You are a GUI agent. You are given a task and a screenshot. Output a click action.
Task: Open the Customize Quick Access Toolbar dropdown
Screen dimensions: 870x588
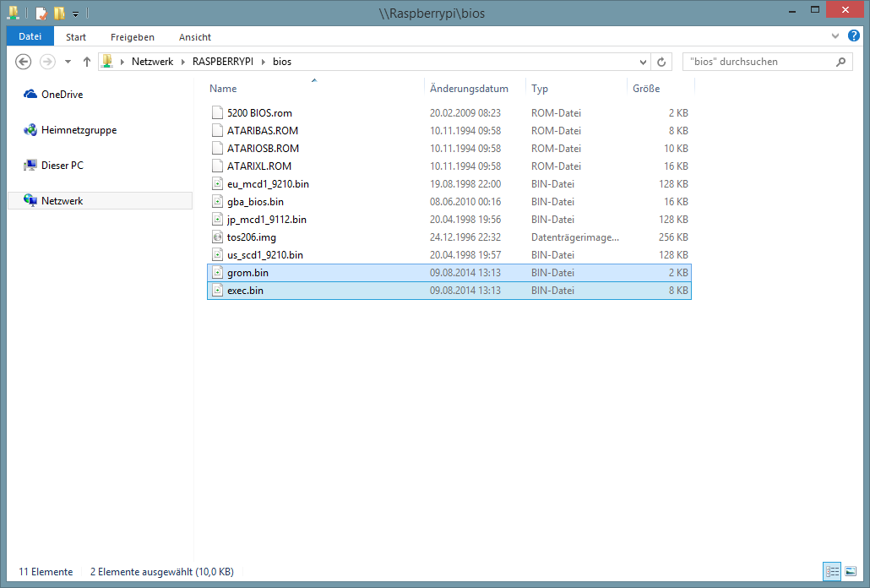click(x=75, y=14)
